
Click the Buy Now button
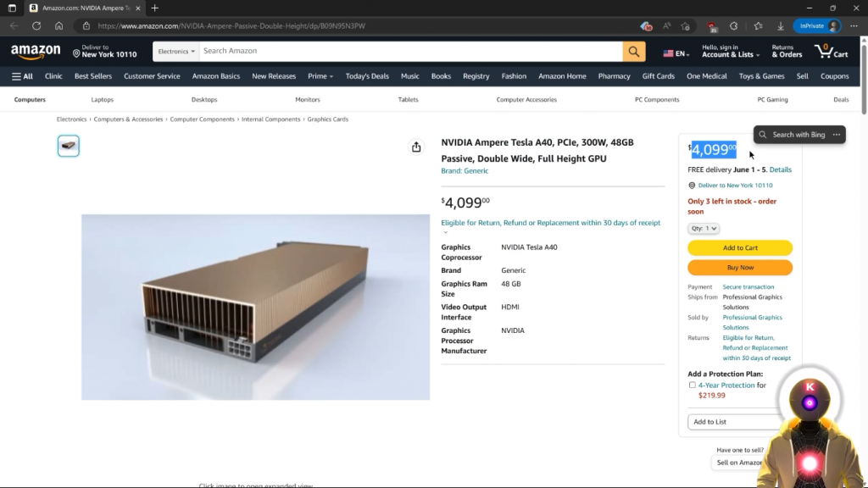click(x=739, y=268)
